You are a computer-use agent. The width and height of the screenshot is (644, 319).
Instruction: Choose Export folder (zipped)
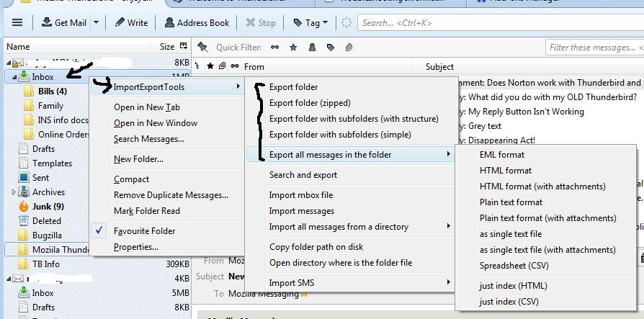click(310, 103)
